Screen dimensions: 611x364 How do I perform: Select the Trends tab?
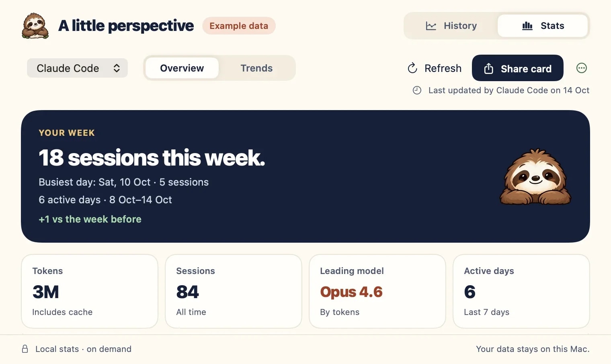[256, 68]
